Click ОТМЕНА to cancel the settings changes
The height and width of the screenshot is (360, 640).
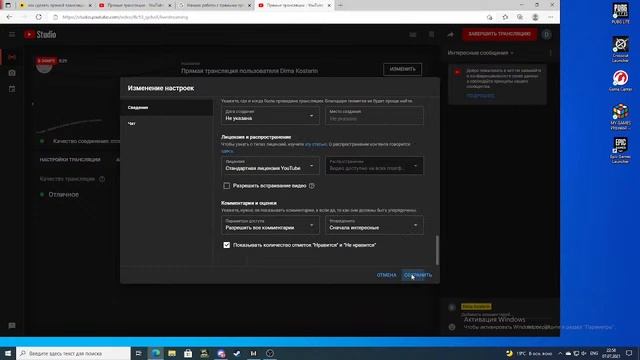click(x=386, y=275)
